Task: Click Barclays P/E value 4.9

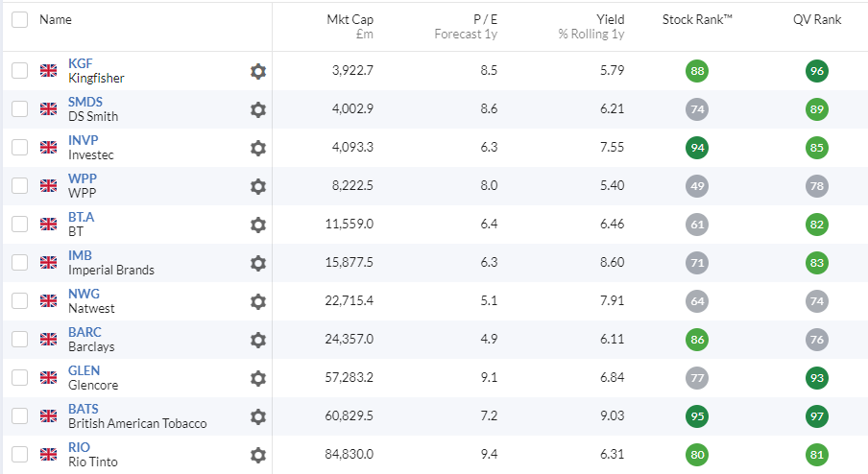Action: click(x=489, y=339)
